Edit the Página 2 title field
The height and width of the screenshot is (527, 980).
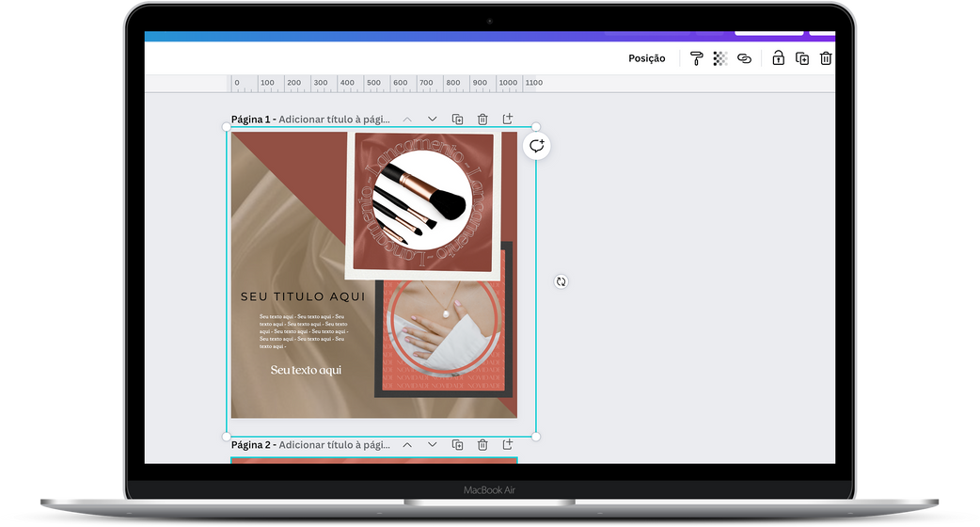coord(334,445)
